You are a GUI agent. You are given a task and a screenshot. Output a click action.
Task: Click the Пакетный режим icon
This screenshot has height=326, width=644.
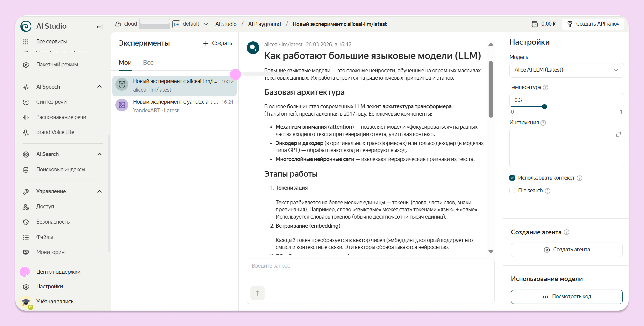[x=26, y=65]
